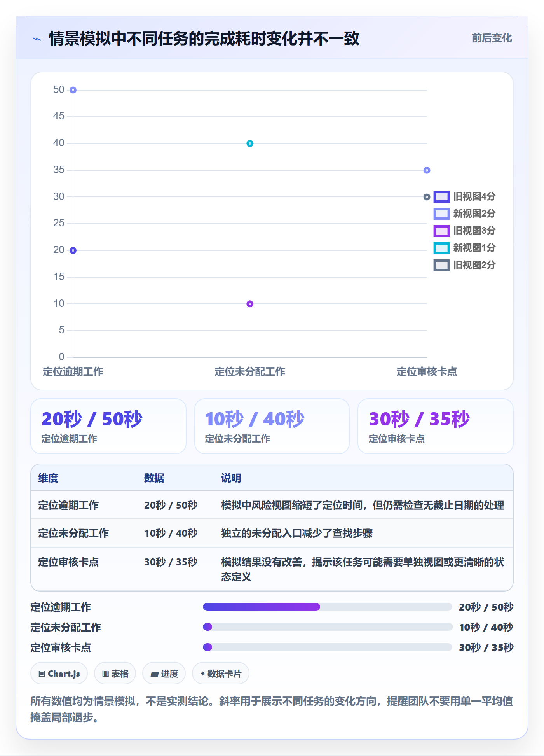Screen dimensions: 544x756
Task: Select the 定位逾期工作 table row cell
Action: pos(68,505)
